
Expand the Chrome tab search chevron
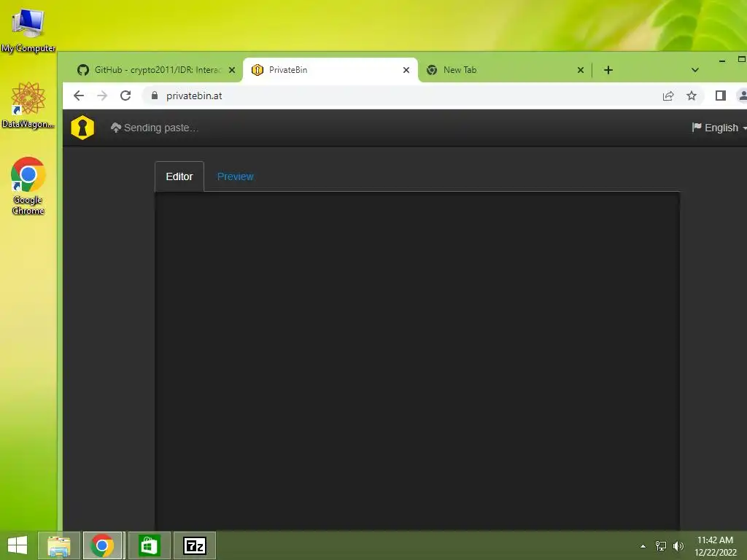[x=695, y=70]
